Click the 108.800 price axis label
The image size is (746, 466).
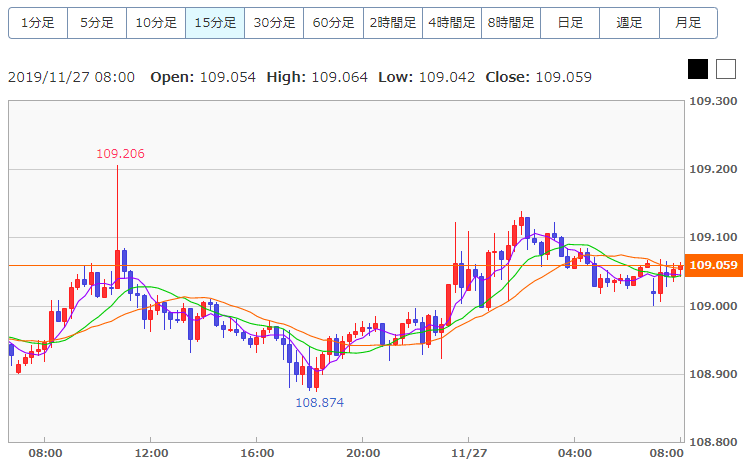[713, 442]
